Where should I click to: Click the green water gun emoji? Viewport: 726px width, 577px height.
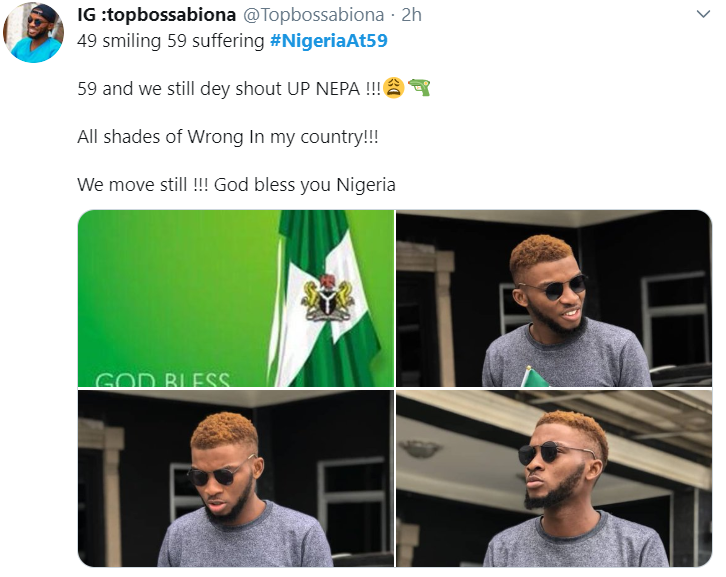(x=419, y=88)
